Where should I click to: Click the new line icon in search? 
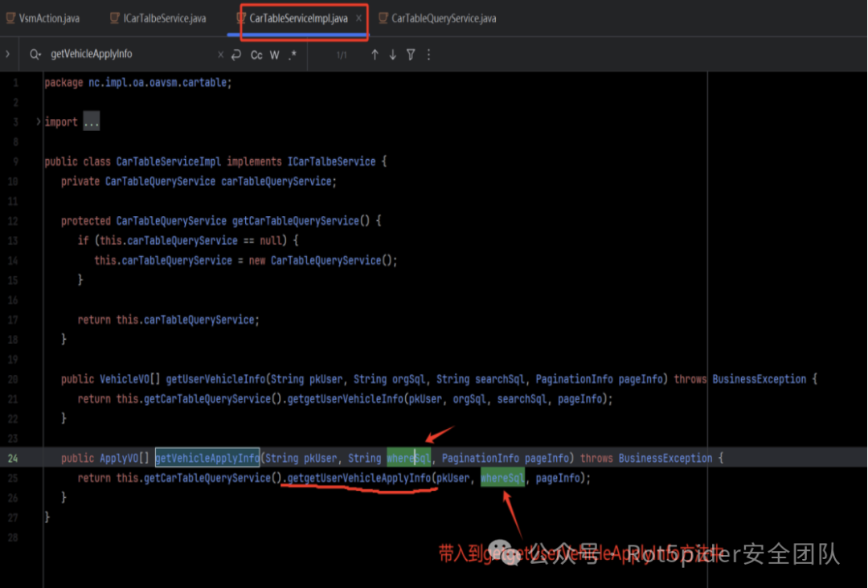[x=236, y=55]
